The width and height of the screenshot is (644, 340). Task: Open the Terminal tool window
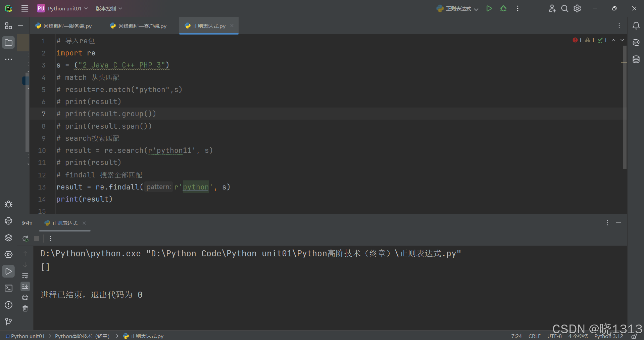pyautogui.click(x=8, y=288)
